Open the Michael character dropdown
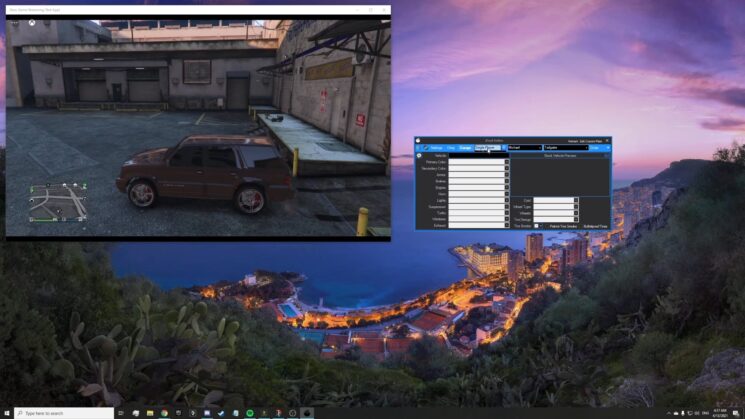The width and height of the screenshot is (745, 419). tap(525, 148)
